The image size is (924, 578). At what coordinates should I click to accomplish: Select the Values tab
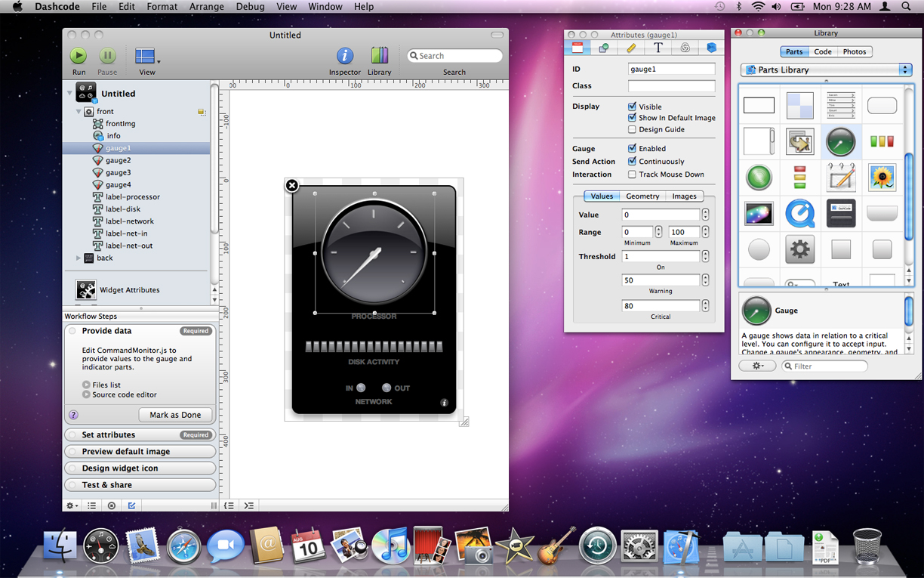tap(602, 196)
